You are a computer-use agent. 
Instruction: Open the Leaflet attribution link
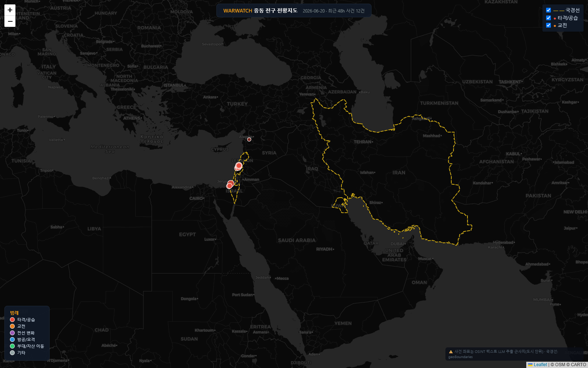(x=540, y=365)
